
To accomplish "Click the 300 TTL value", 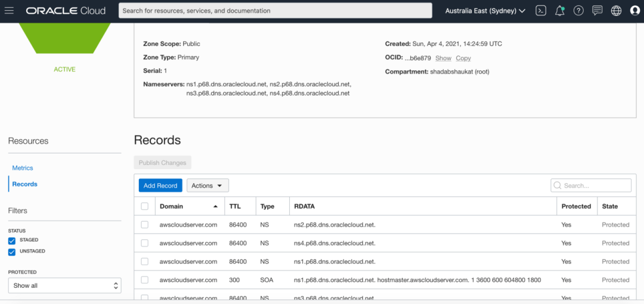I will (234, 280).
